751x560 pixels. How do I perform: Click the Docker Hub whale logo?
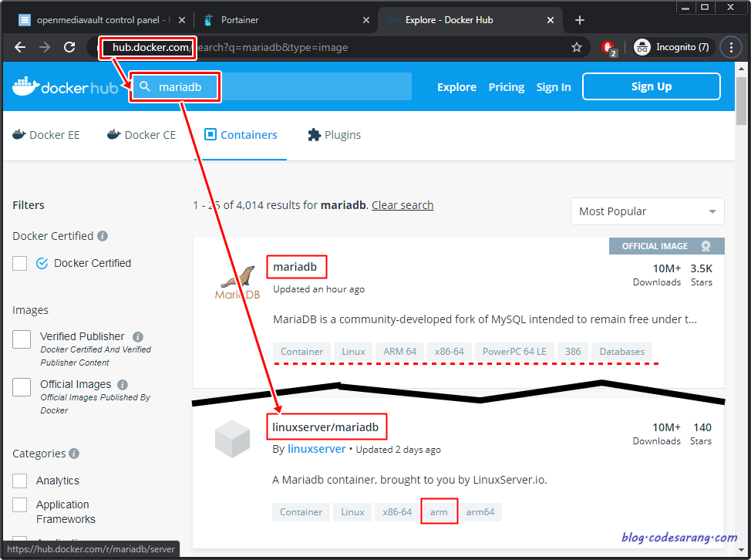65,86
